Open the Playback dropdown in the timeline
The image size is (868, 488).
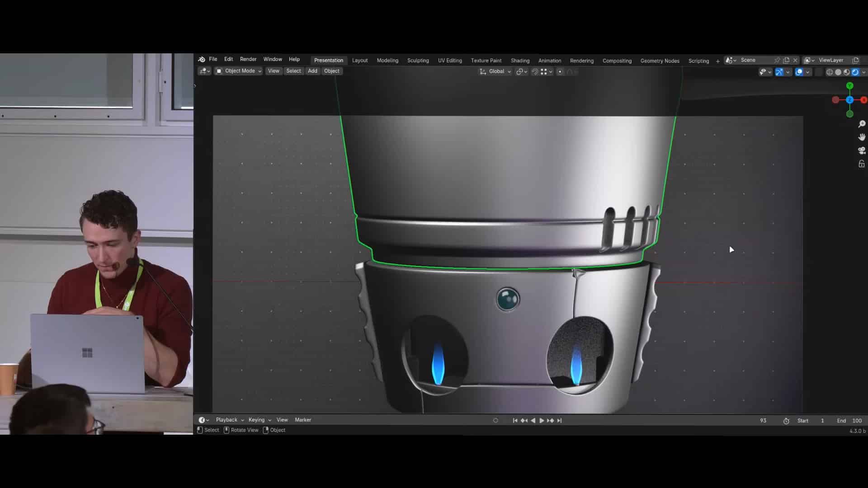click(227, 420)
